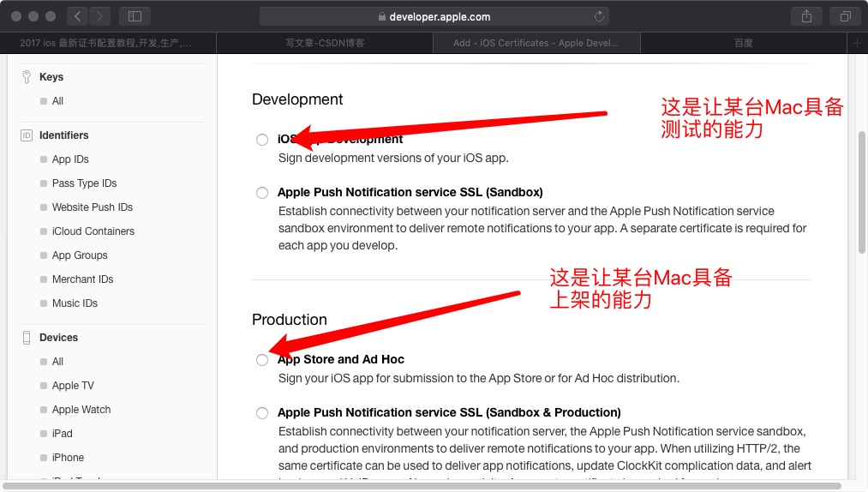Click the Keys section key icon

(26, 76)
